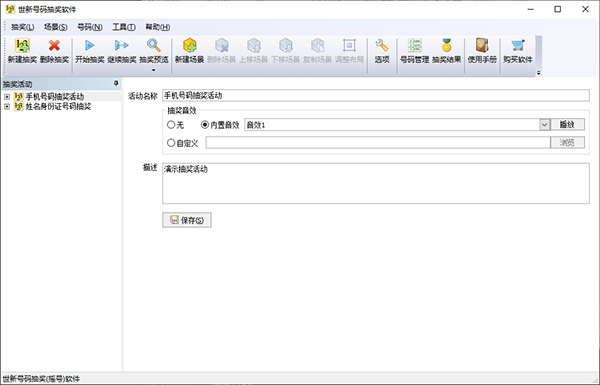
Task: Click the 调整布局 toolbar icon
Action: point(349,46)
